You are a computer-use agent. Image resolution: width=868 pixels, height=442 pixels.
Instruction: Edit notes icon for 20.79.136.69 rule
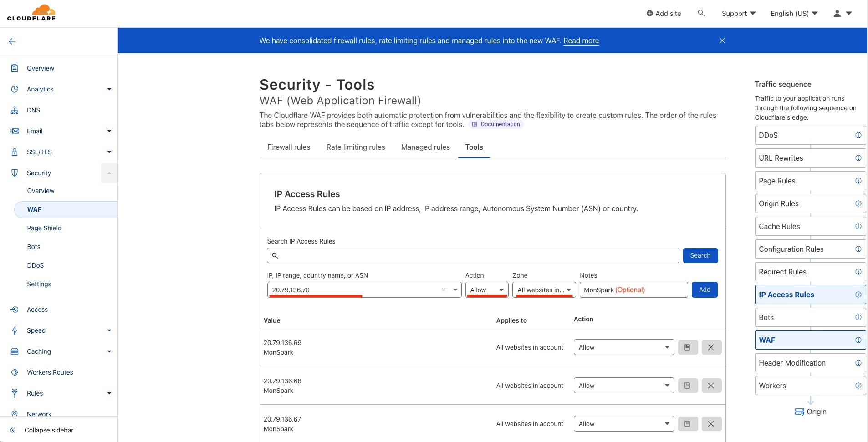[688, 347]
